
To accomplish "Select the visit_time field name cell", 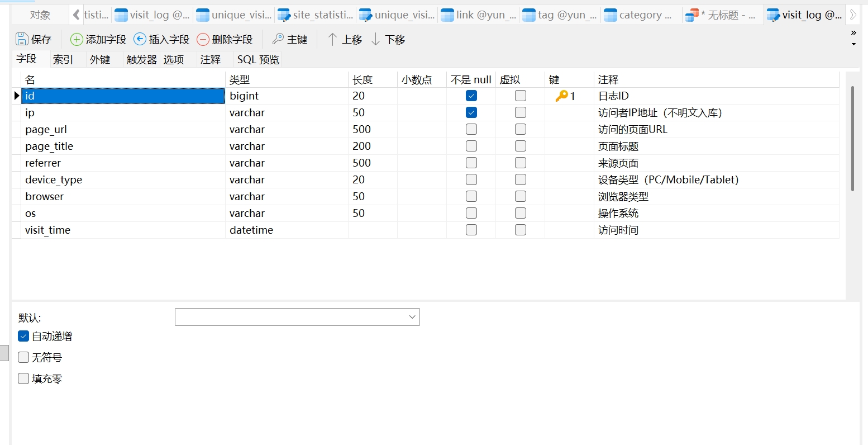I will coord(123,230).
